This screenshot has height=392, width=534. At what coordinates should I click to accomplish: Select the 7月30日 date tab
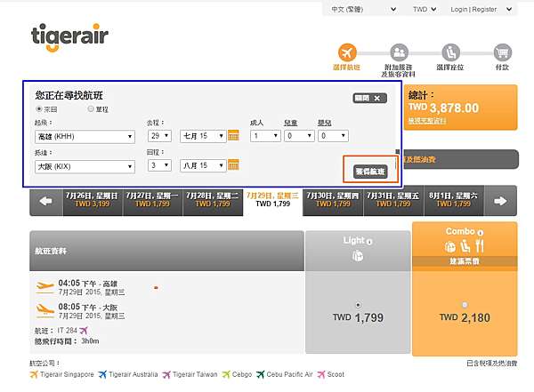point(333,201)
